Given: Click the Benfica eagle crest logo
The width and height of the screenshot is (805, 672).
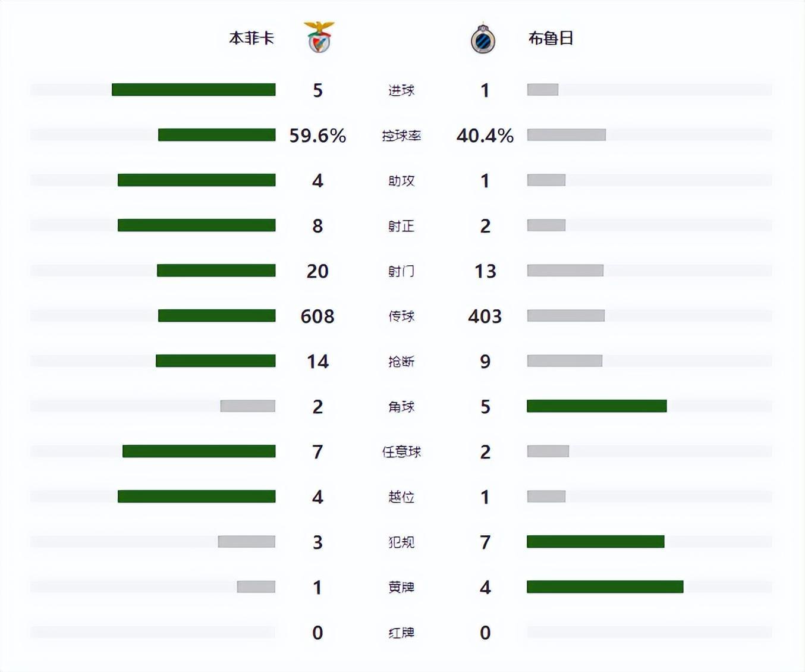Looking at the screenshot, I should [x=320, y=37].
